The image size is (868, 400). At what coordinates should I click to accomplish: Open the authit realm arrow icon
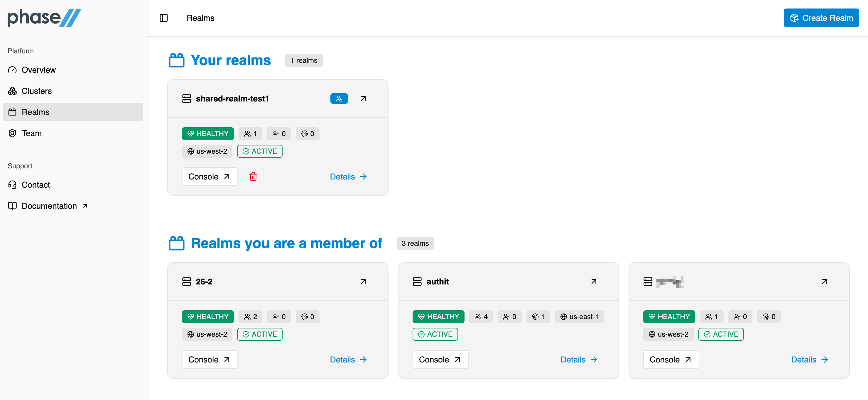tap(593, 282)
